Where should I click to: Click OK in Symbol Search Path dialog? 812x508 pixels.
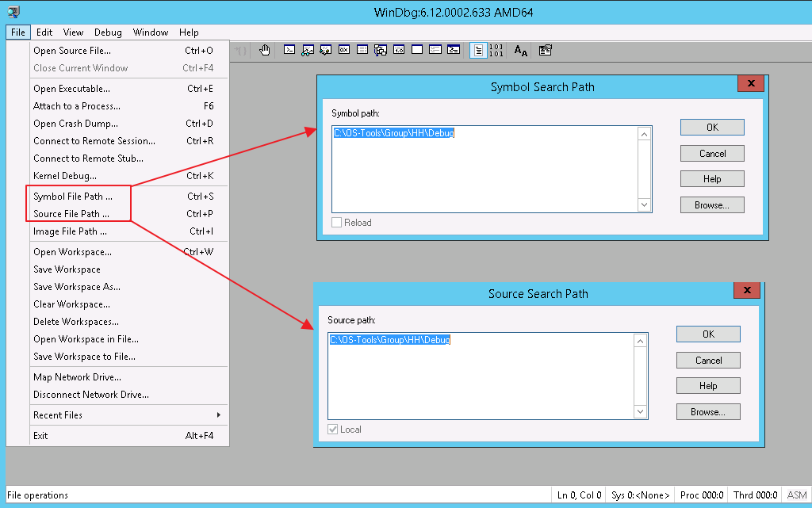point(712,128)
